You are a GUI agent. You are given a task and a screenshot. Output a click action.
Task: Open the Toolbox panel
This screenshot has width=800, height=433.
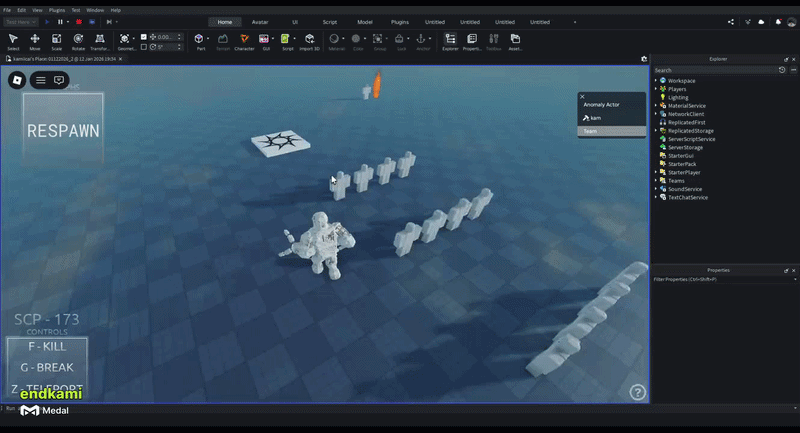493,41
